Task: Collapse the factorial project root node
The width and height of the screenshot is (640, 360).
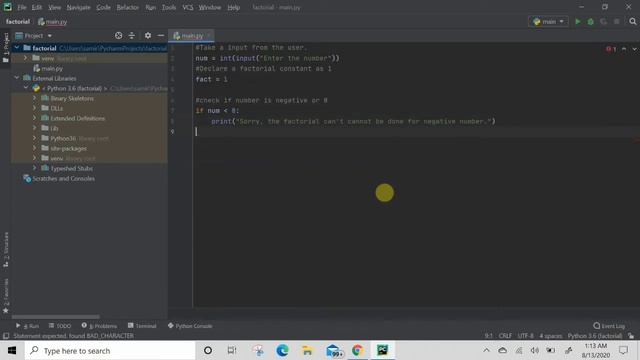Action: 17,48
